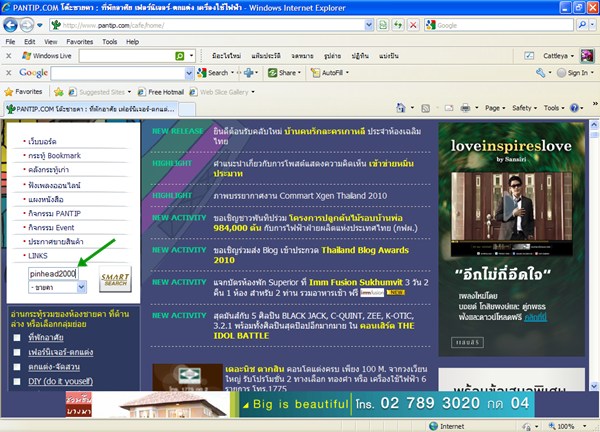
Task: Click the Google toolbar wrench settings icon
Action: 540,73
